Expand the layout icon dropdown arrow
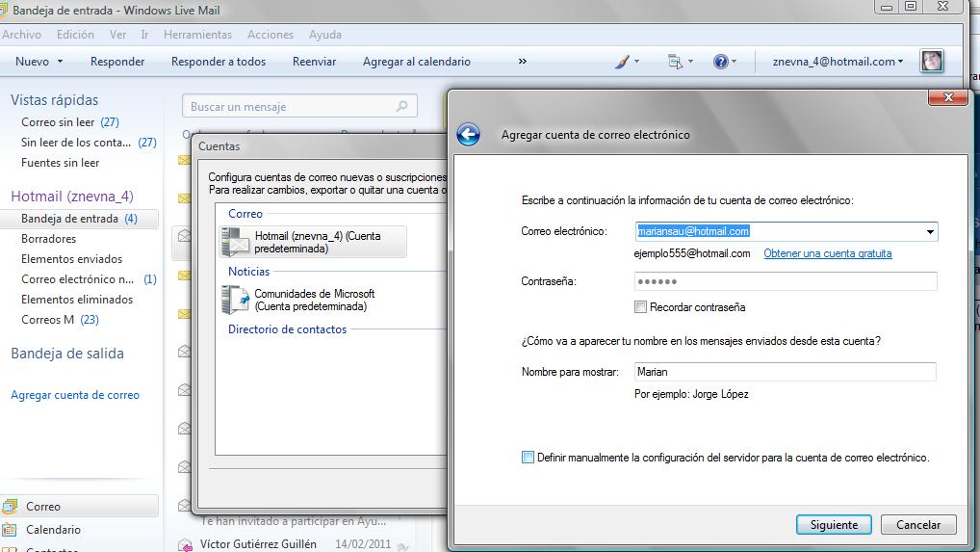Screen dimensions: 980x552 [690, 62]
